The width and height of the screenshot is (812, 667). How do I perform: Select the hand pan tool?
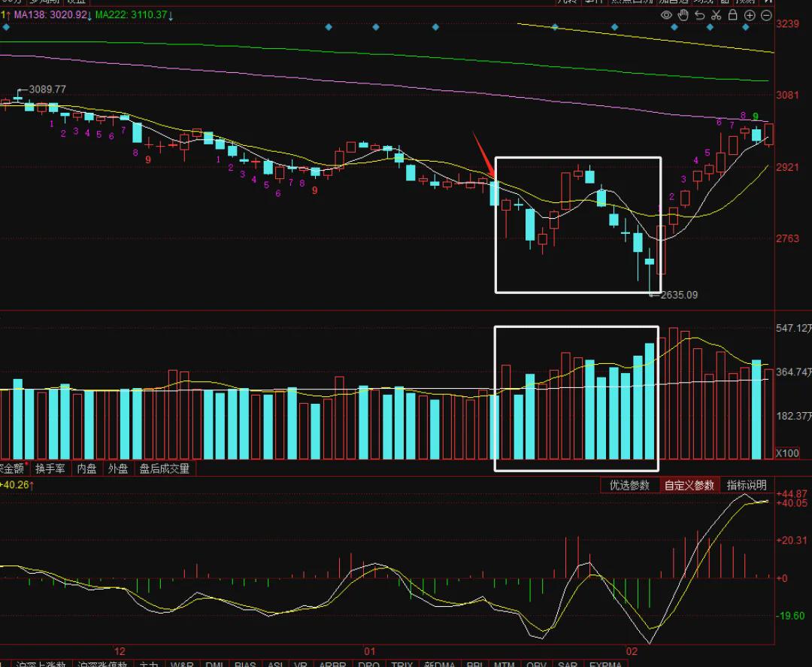click(x=683, y=15)
